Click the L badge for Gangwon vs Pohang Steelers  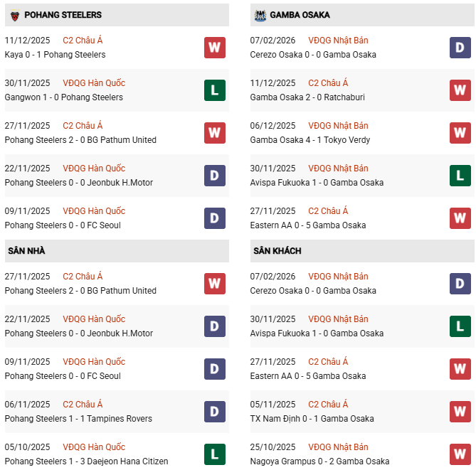point(214,90)
